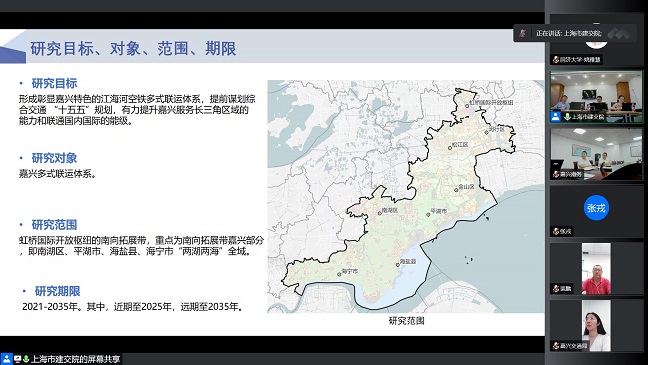Select the 嘉兴港务 meeting room video tile
Screen dimensions: 648x365
pyautogui.click(x=596, y=154)
